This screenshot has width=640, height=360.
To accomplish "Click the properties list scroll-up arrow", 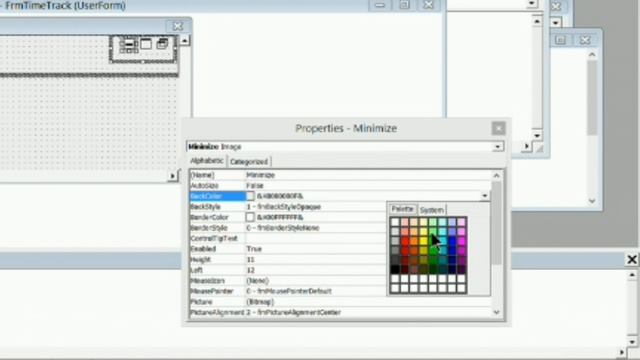I will tap(496, 176).
